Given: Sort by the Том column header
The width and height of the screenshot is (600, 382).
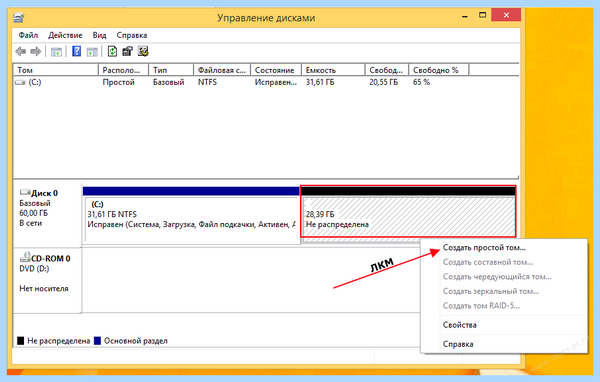Looking at the screenshot, I should [56, 70].
